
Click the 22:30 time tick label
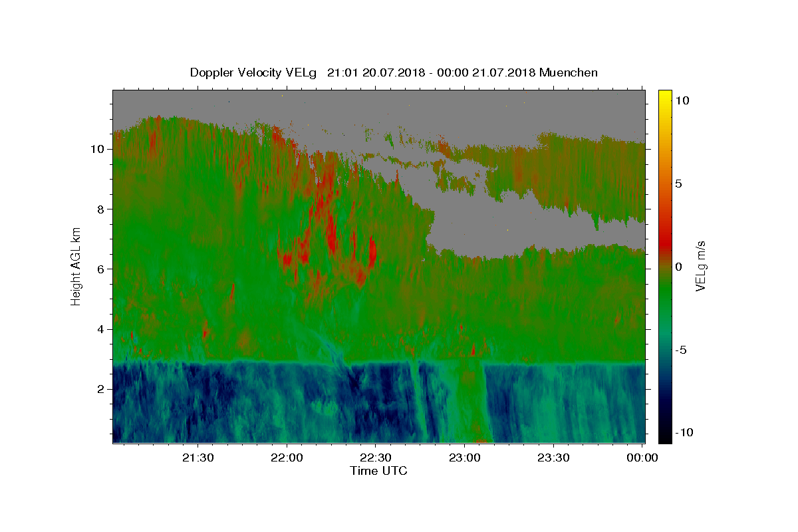(x=376, y=458)
